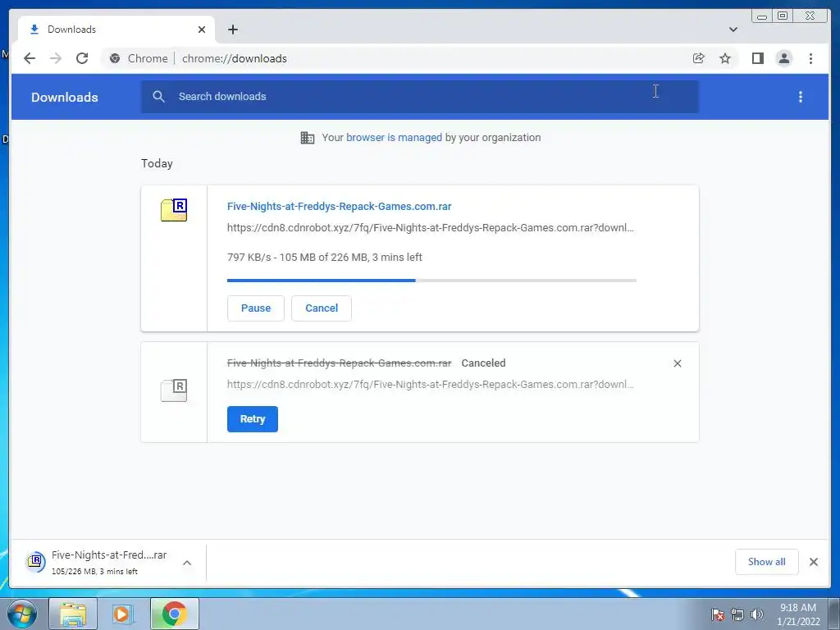Bookmark this tab with the star icon

[725, 58]
